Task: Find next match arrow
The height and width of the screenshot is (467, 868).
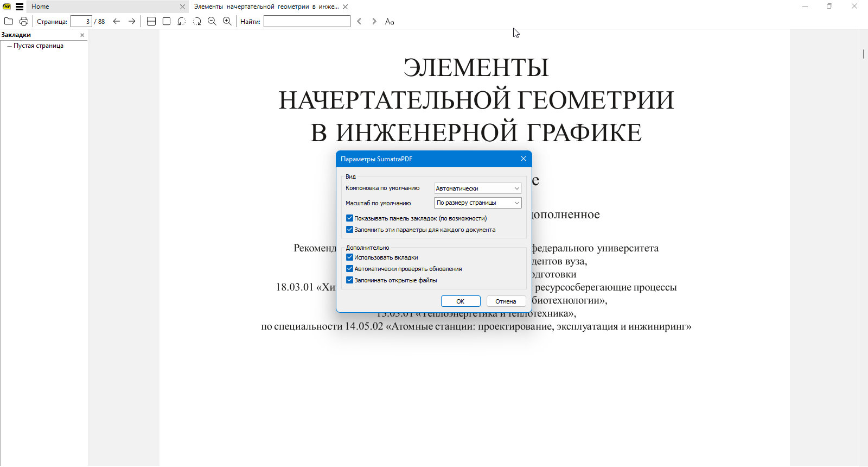Action: 374,21
